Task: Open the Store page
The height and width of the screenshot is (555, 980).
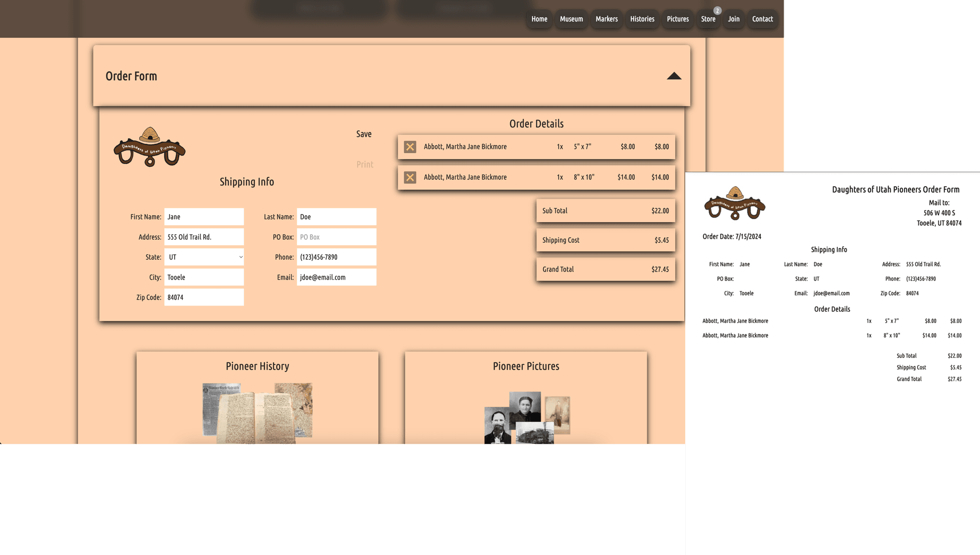Action: pos(708,19)
